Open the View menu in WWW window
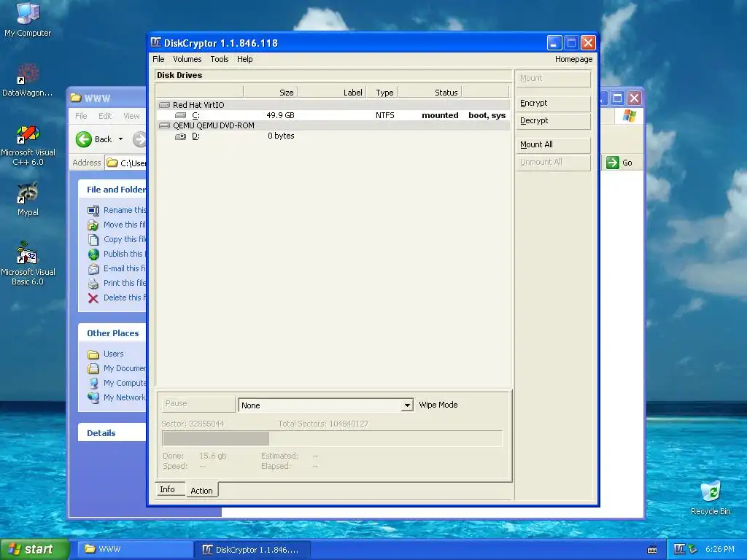Screen dimensions: 747x560 131,116
